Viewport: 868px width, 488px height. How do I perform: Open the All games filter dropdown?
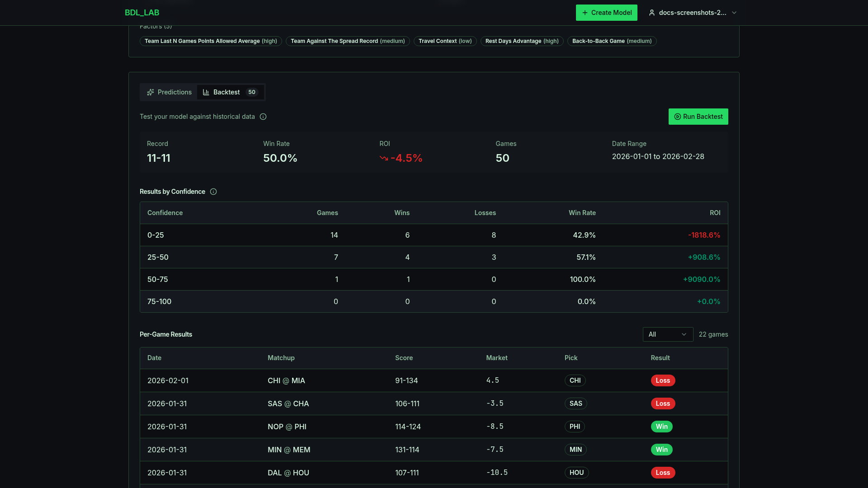click(667, 334)
